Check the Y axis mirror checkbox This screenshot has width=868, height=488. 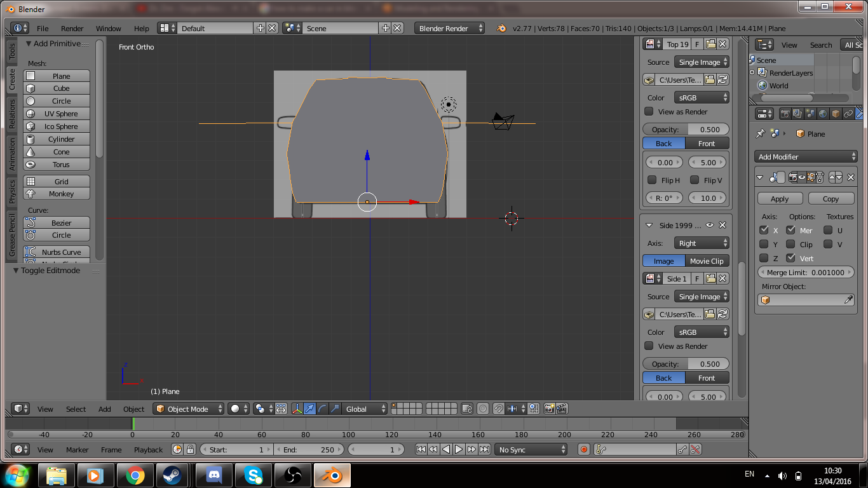[x=764, y=245]
